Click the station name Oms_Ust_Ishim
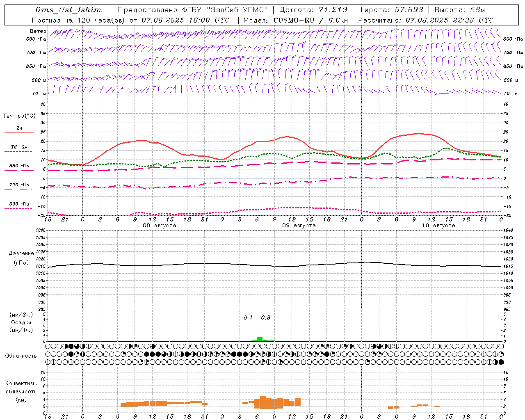525x420 pixels. click(x=69, y=10)
